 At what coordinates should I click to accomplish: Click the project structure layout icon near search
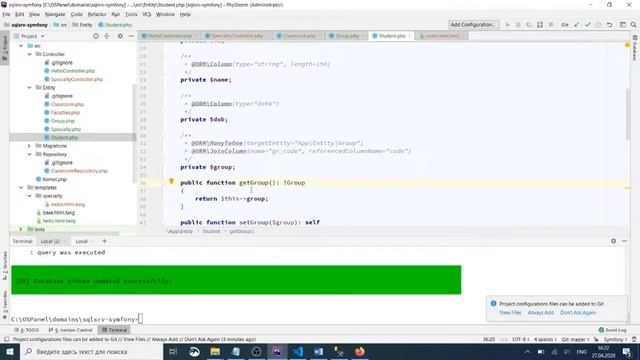pos(622,25)
